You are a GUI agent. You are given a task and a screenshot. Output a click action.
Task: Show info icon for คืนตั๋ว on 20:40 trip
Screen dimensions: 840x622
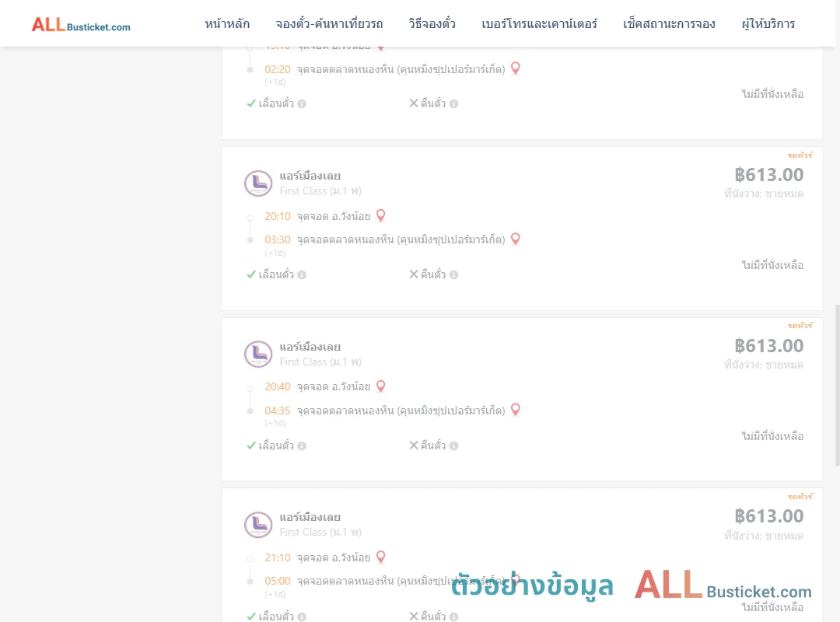tap(453, 446)
